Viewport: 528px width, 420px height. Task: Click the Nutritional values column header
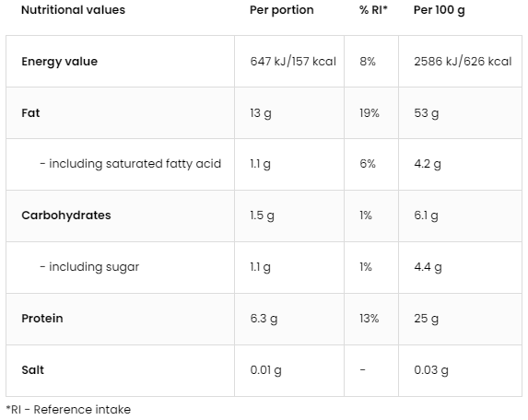point(73,10)
